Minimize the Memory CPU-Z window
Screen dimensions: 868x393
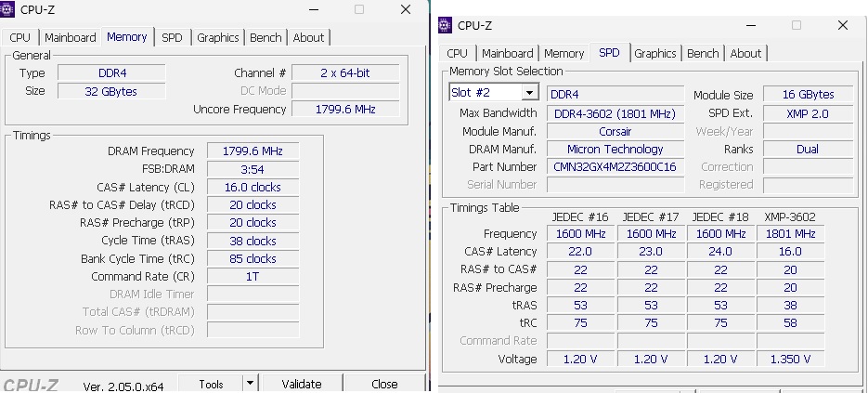[x=314, y=9]
